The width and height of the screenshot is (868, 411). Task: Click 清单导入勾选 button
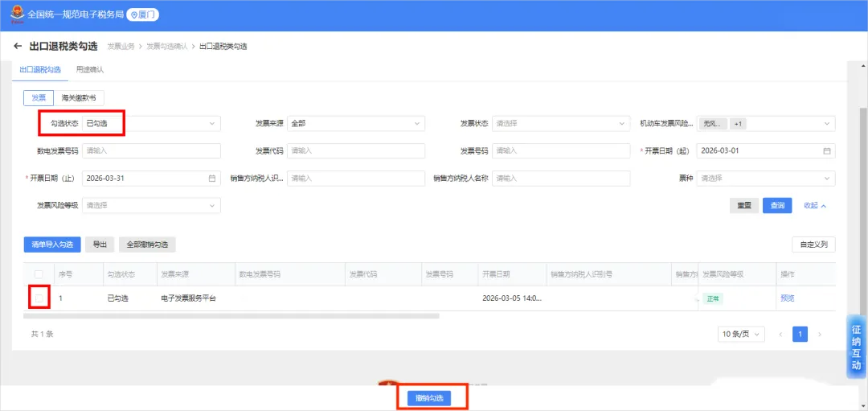click(52, 245)
